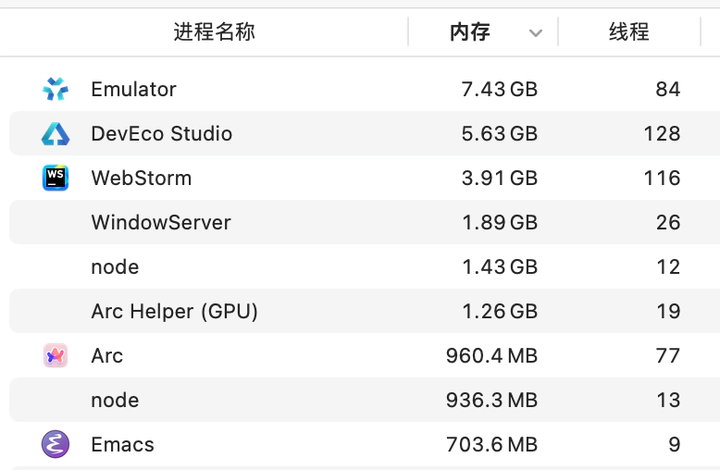Select the WindowServer process row

(161, 222)
